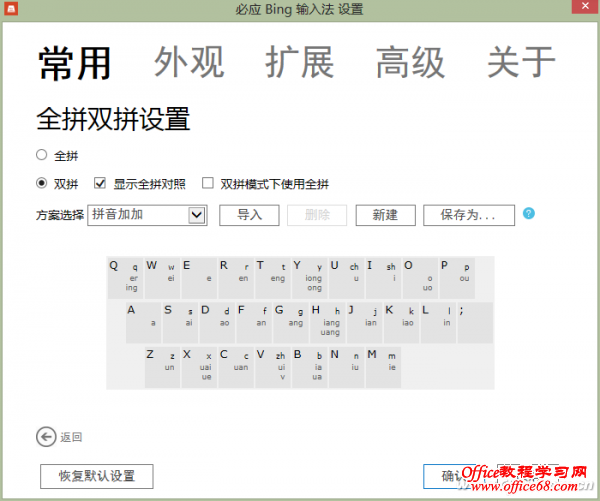Switch to the 高级 tab
The width and height of the screenshot is (600, 501).
click(x=411, y=62)
